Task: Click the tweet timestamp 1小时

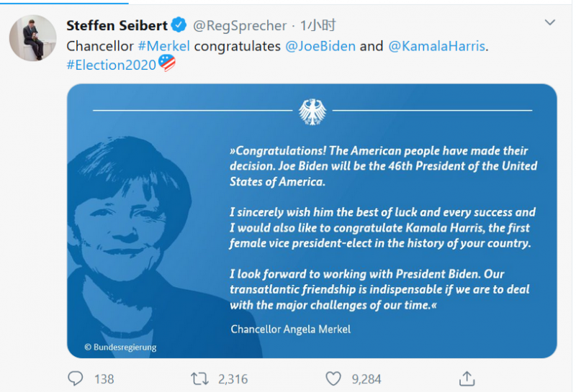Action: point(318,25)
